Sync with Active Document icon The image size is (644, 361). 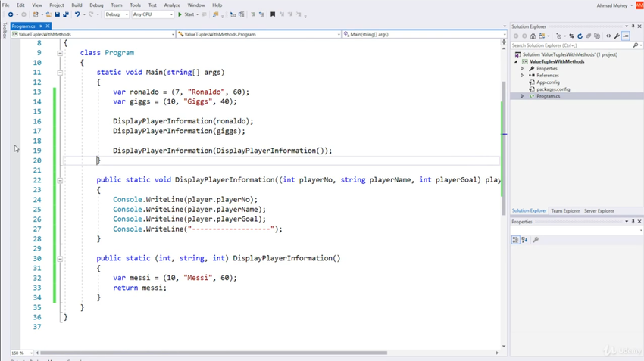[x=571, y=36]
